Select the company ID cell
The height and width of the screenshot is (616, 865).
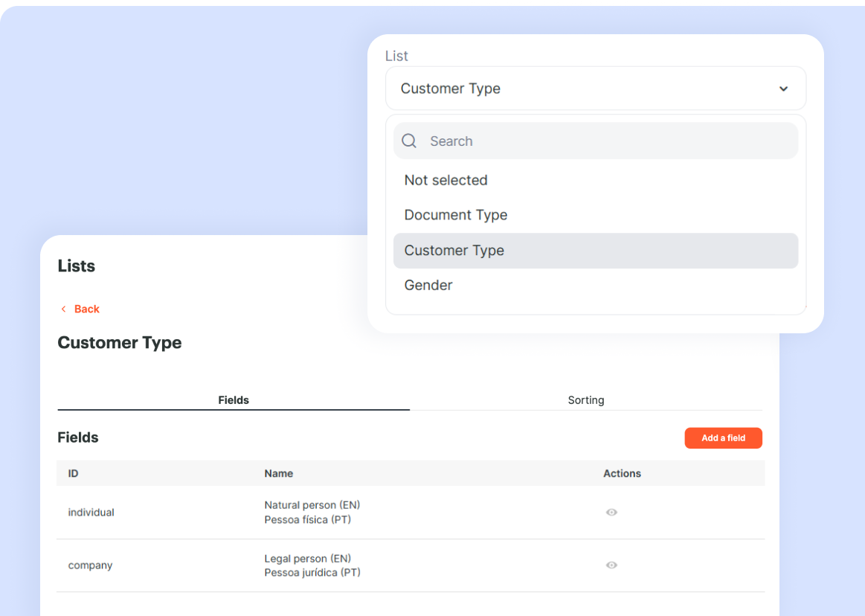point(91,565)
